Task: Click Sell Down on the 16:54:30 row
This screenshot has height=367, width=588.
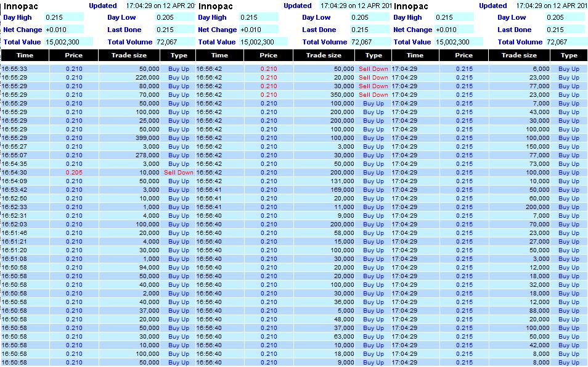Action: click(179, 173)
